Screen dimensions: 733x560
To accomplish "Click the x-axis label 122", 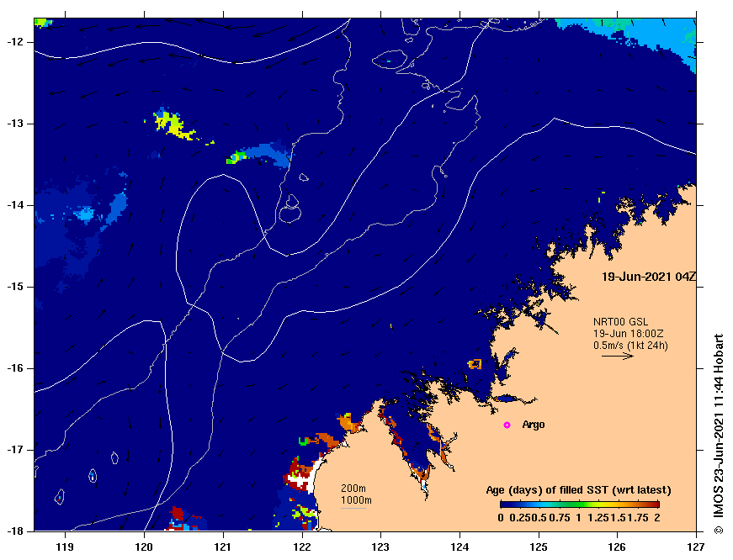I will tap(301, 547).
